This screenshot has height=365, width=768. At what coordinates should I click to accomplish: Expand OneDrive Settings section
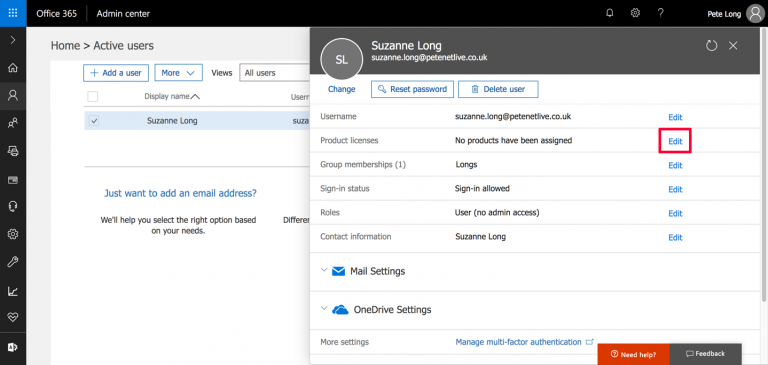tap(324, 309)
